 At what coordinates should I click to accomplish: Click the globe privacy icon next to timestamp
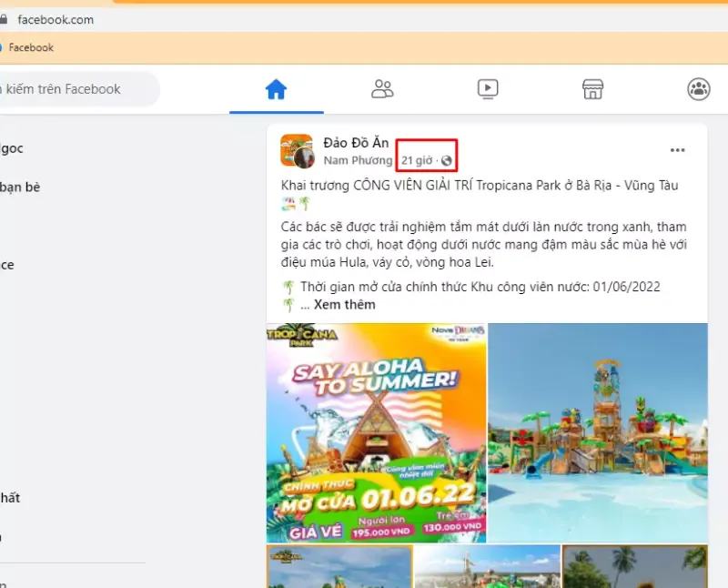click(447, 160)
